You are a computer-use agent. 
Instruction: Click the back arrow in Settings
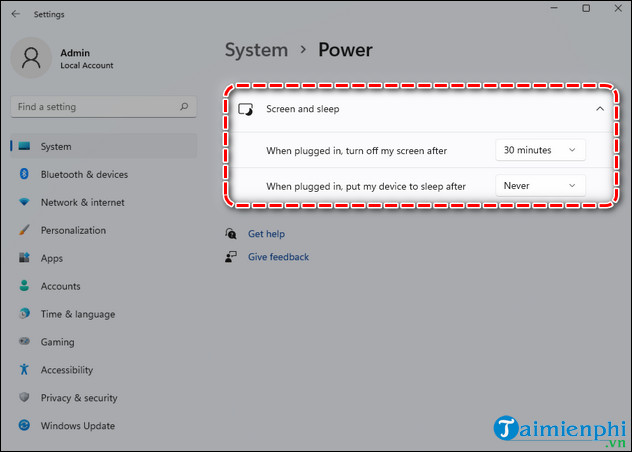[x=15, y=15]
